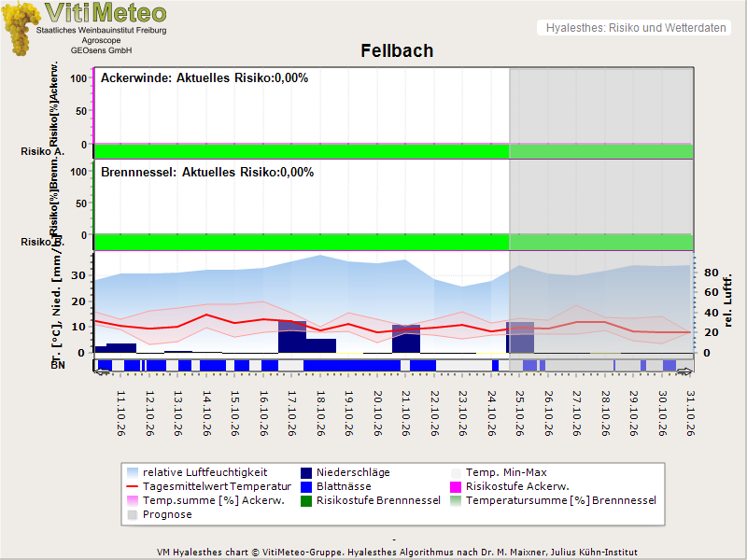Image resolution: width=747 pixels, height=560 pixels.
Task: Click the left scroll arrow on timeline
Action: pyautogui.click(x=102, y=371)
